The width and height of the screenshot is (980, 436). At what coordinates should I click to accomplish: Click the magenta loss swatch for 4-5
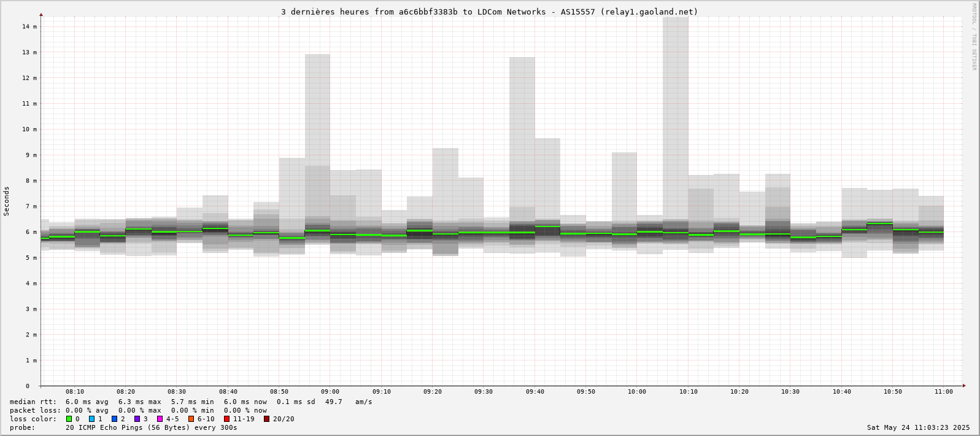[160, 419]
